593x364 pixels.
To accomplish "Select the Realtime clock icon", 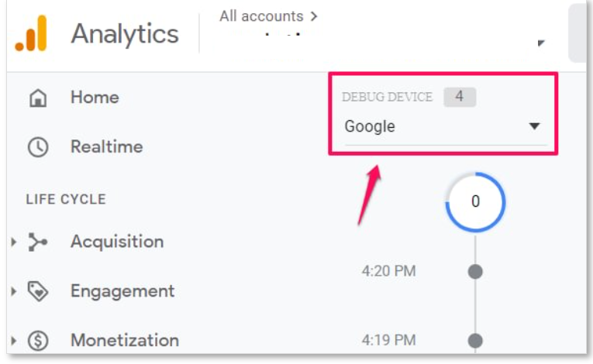I will coord(38,147).
